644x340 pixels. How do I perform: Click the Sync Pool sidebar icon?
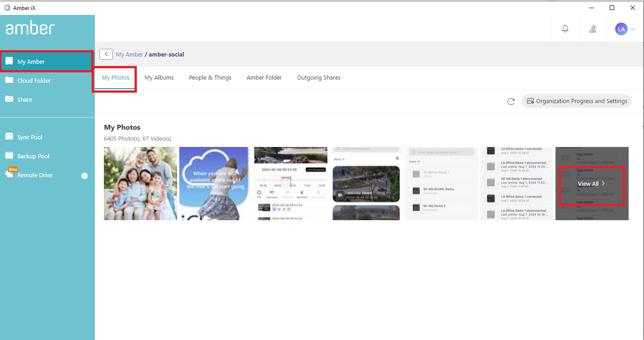click(9, 137)
